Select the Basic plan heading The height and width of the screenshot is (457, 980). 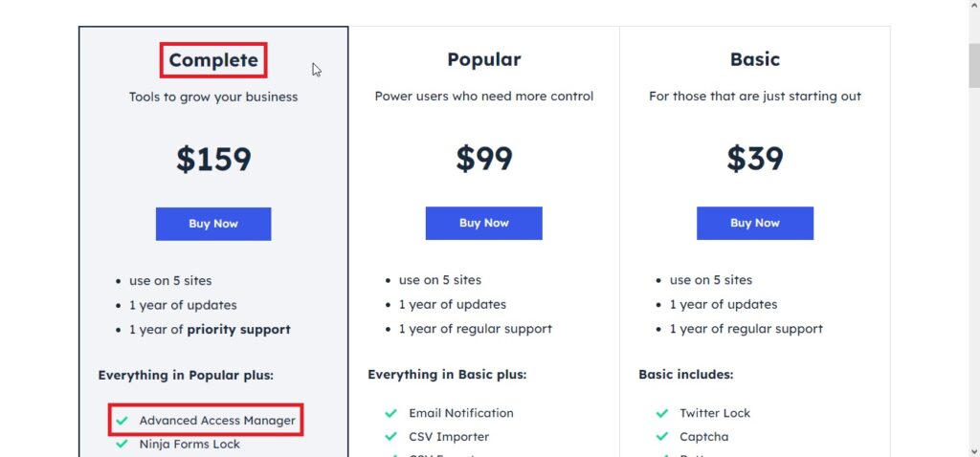point(755,59)
